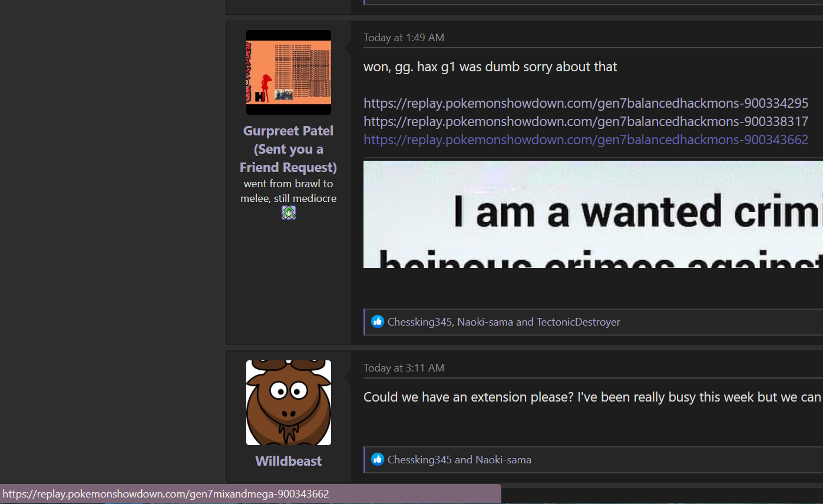823x504 pixels.
Task: Open Willdbeast's profile name
Action: [289, 461]
